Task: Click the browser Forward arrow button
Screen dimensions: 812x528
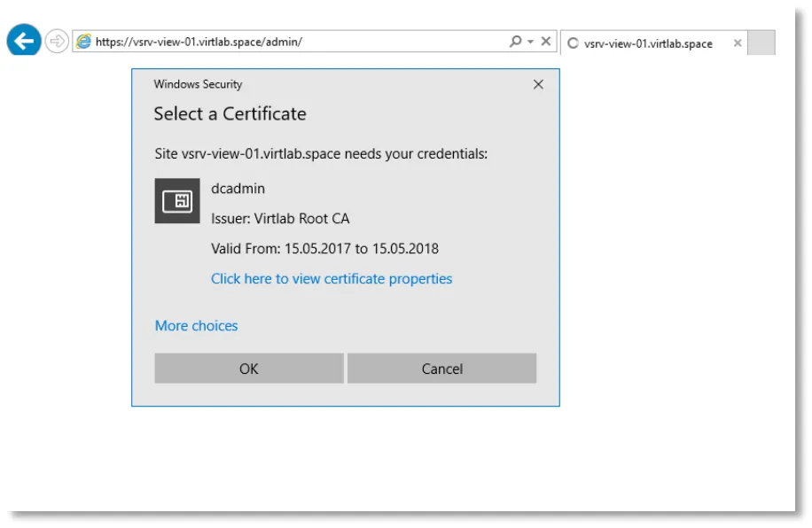Action: pyautogui.click(x=57, y=41)
